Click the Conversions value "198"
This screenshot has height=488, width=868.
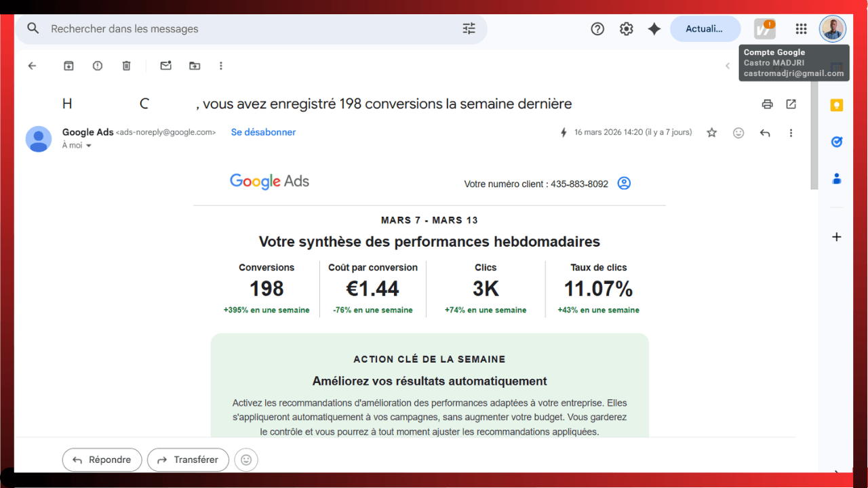pyautogui.click(x=267, y=289)
